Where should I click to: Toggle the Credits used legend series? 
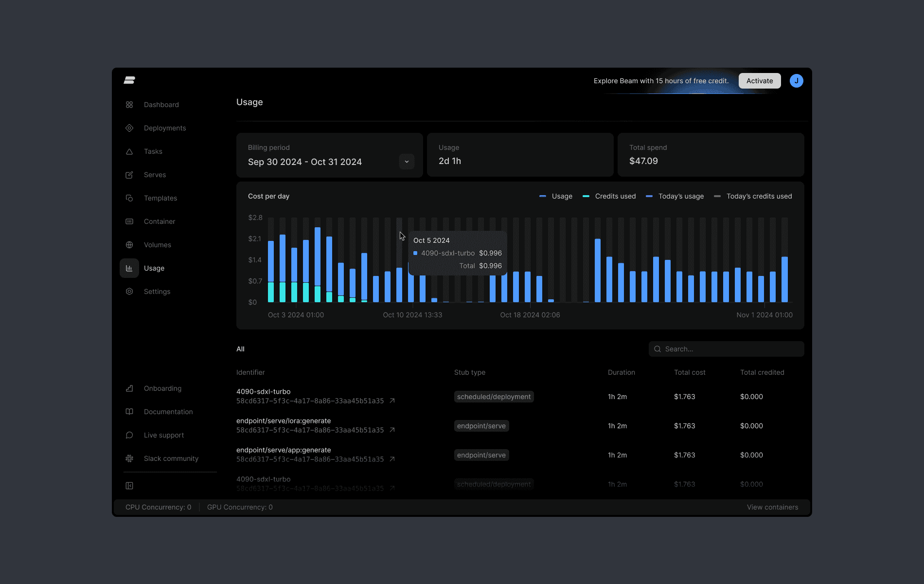pyautogui.click(x=609, y=196)
